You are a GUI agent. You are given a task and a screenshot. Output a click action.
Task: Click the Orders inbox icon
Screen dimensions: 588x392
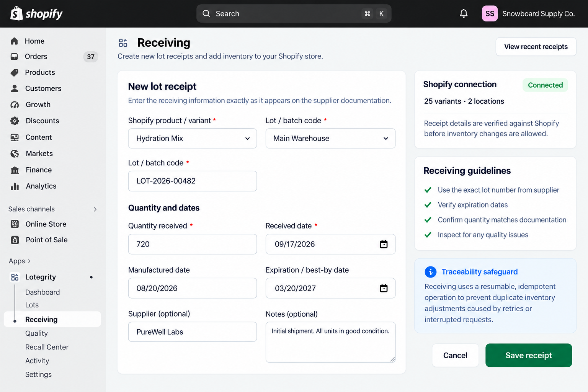pyautogui.click(x=15, y=57)
